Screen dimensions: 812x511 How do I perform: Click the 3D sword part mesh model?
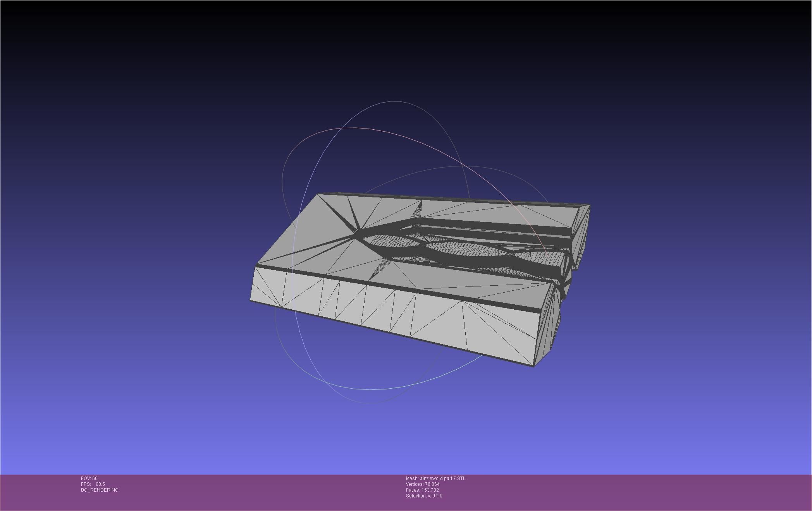420,279
